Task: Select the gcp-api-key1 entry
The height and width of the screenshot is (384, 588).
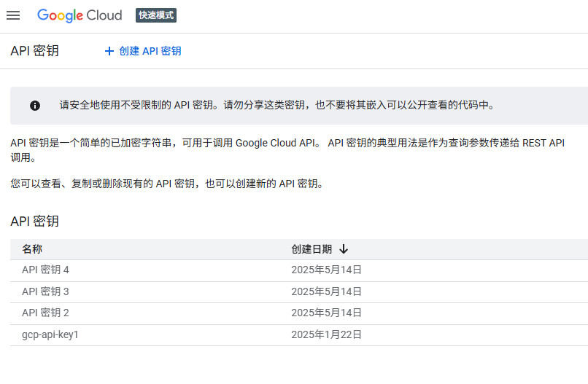Action: pos(50,334)
